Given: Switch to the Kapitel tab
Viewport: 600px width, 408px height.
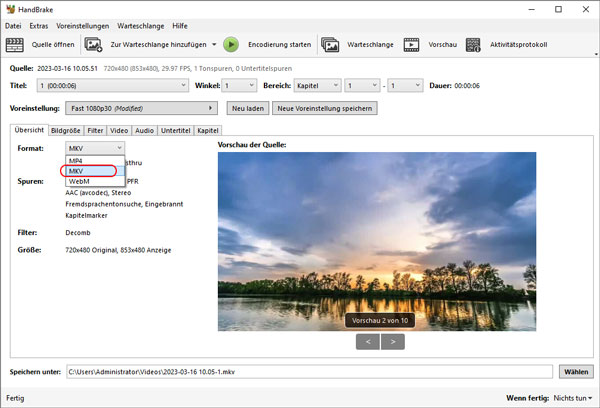Looking at the screenshot, I should point(208,131).
